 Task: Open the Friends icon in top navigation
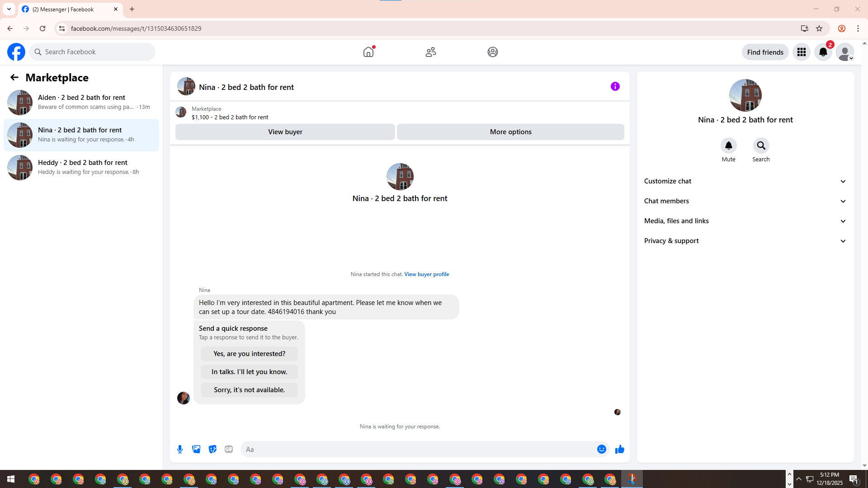click(431, 52)
